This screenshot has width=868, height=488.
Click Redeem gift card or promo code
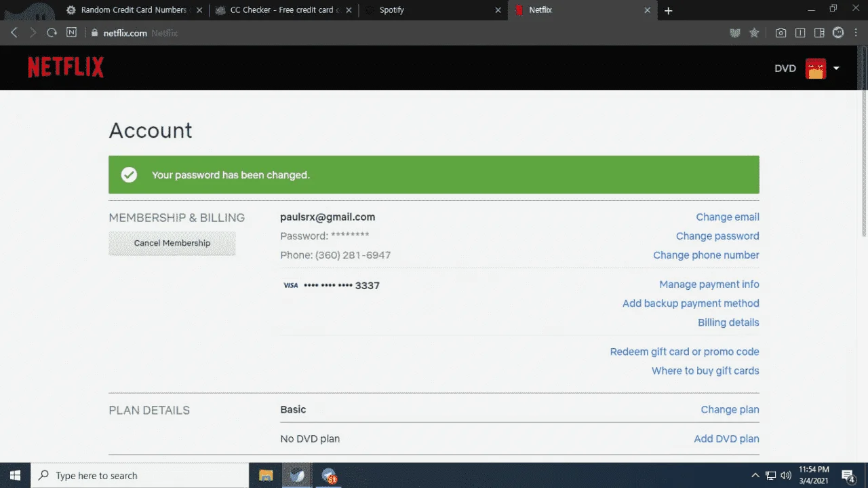coord(684,352)
